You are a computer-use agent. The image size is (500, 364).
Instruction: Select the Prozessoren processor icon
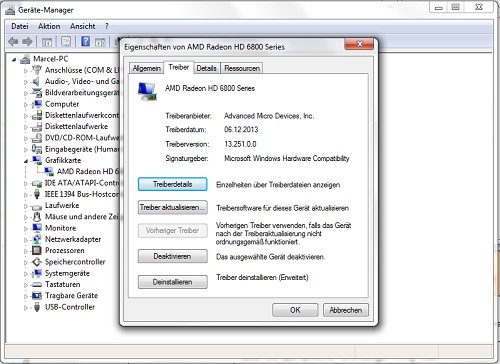37,250
